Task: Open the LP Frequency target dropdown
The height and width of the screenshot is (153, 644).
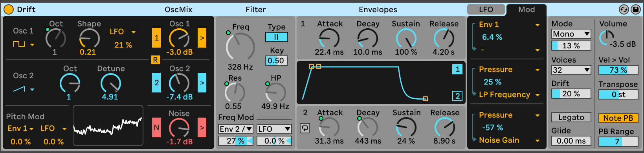Action: [509, 95]
